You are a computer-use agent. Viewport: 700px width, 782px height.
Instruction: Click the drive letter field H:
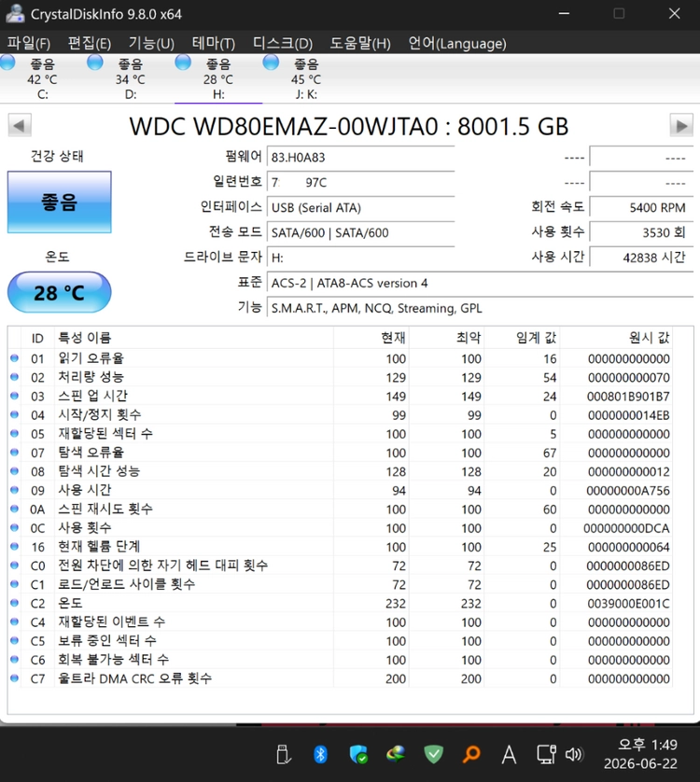click(x=360, y=258)
